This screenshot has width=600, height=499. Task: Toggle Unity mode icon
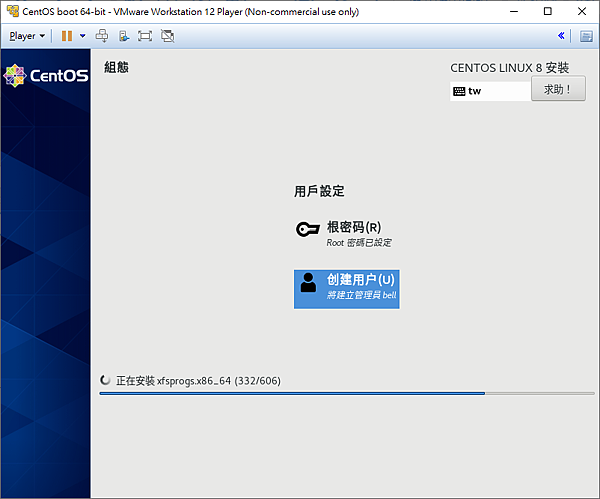(x=168, y=36)
